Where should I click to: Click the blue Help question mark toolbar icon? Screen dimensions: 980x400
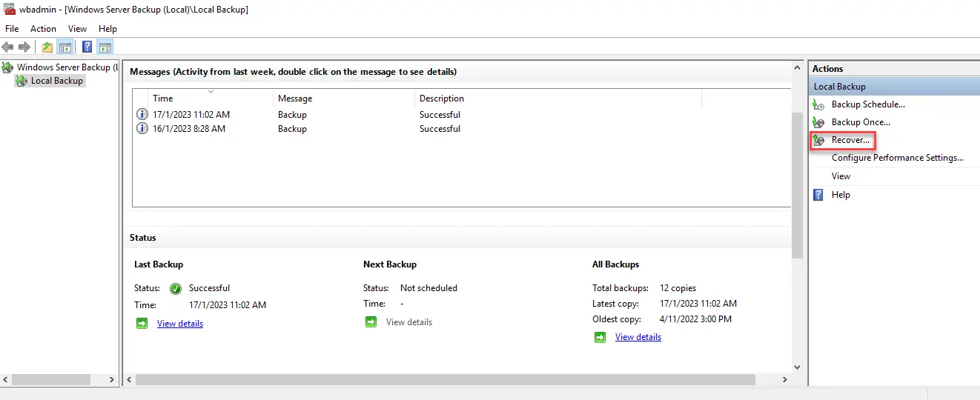coord(87,47)
